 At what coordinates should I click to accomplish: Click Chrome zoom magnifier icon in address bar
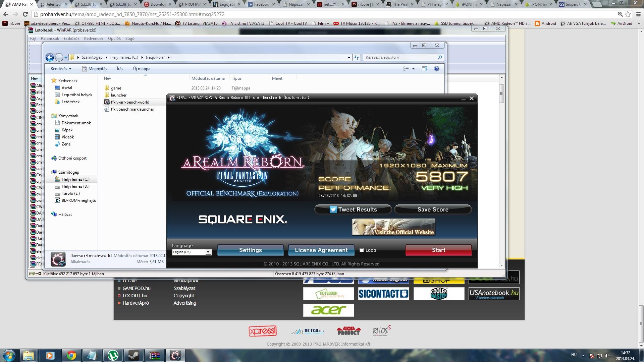[620, 14]
